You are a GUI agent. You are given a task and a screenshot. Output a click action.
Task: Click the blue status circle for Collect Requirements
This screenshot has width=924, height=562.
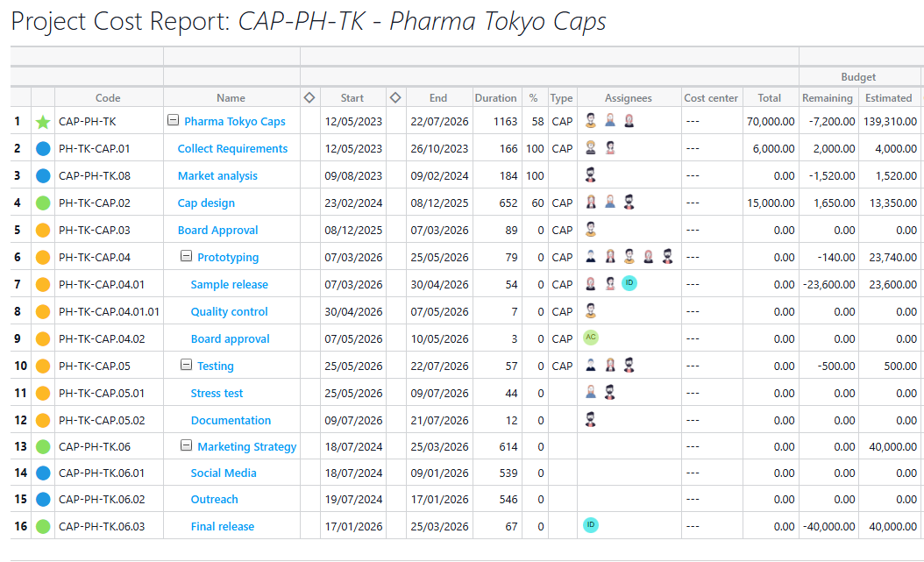point(43,149)
